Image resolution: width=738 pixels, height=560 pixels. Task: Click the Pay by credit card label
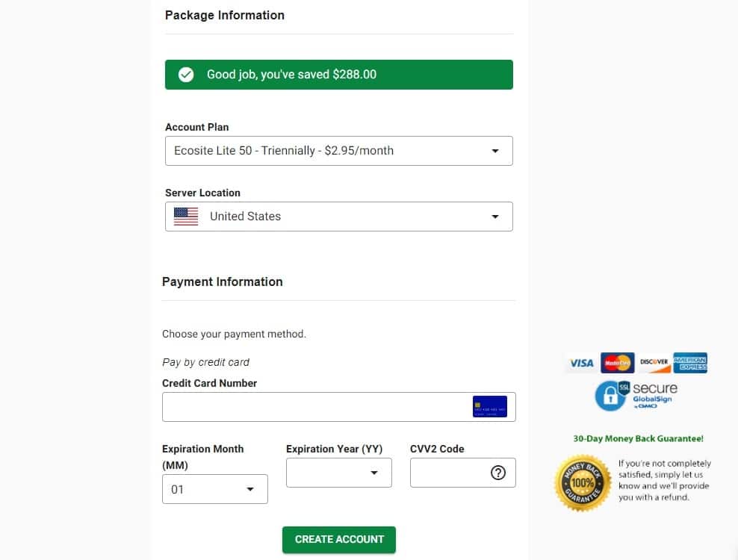point(205,362)
